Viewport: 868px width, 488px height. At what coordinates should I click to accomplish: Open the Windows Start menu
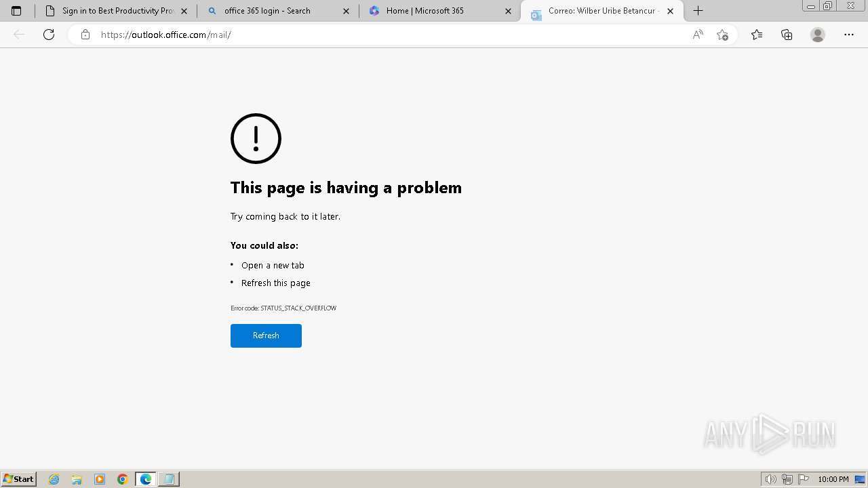[19, 479]
